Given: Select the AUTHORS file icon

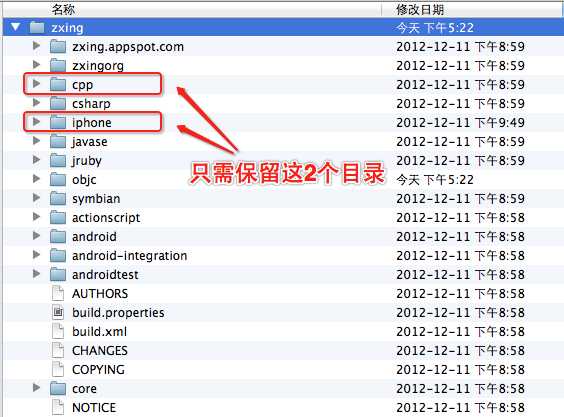Looking at the screenshot, I should tap(58, 293).
